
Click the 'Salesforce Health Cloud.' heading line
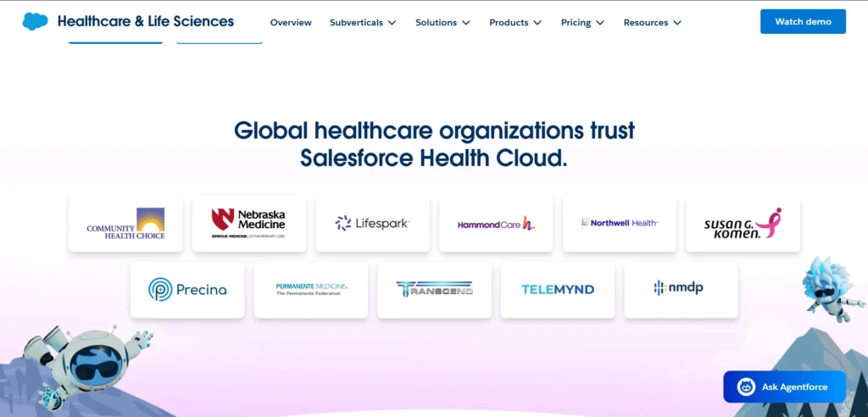[434, 158]
